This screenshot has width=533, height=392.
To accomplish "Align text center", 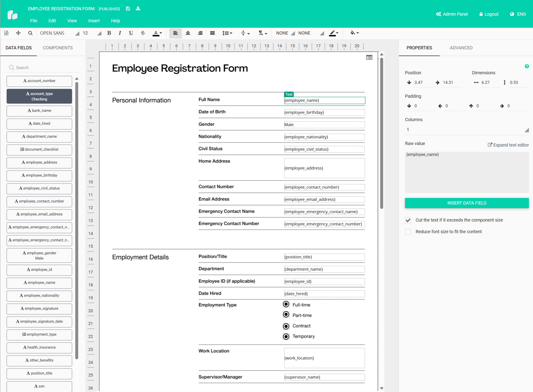I will tap(188, 33).
